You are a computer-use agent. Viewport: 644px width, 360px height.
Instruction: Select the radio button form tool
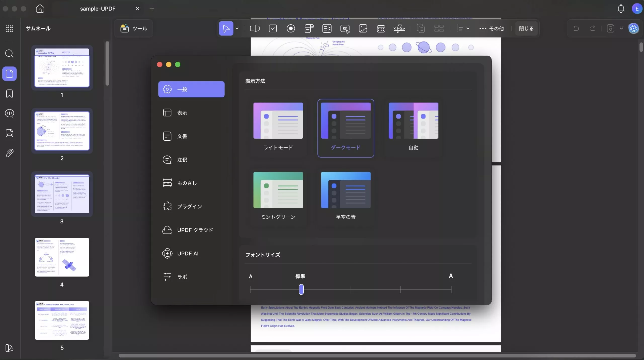click(291, 28)
